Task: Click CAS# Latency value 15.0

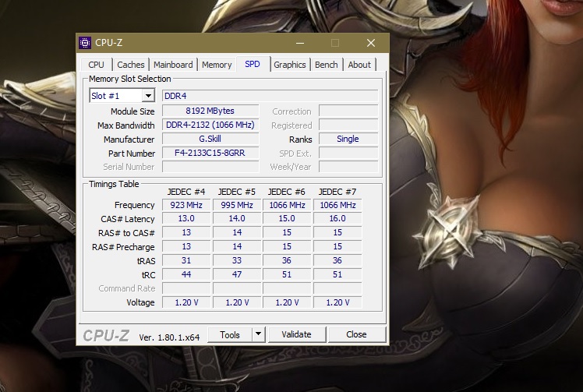Action: pyautogui.click(x=287, y=218)
